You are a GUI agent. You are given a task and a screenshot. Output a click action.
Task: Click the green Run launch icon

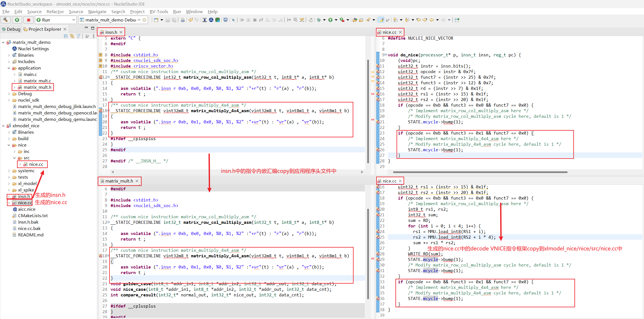tap(330, 20)
